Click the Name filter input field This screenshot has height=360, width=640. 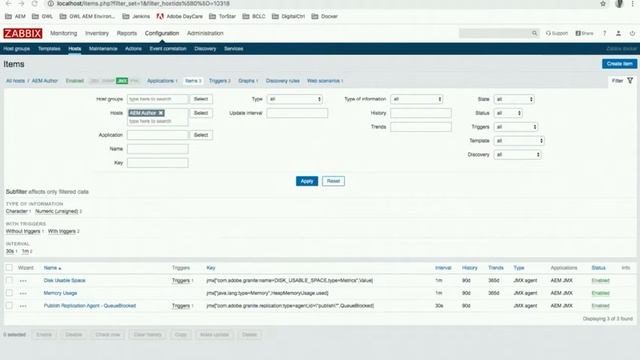coord(158,149)
